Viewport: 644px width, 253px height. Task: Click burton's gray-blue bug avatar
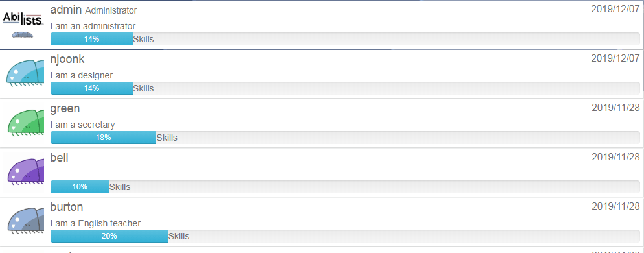25,221
